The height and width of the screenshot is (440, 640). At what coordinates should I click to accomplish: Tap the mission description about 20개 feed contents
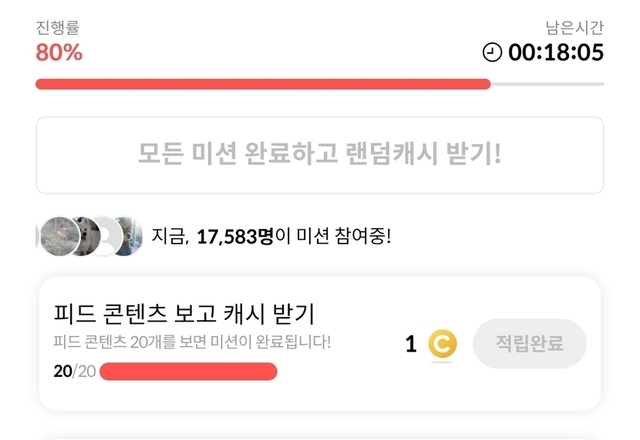click(192, 343)
